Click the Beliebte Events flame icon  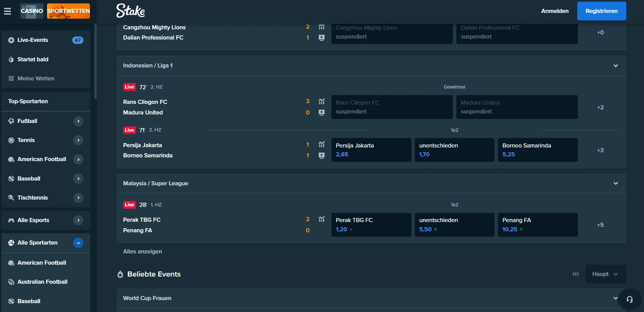(x=120, y=274)
